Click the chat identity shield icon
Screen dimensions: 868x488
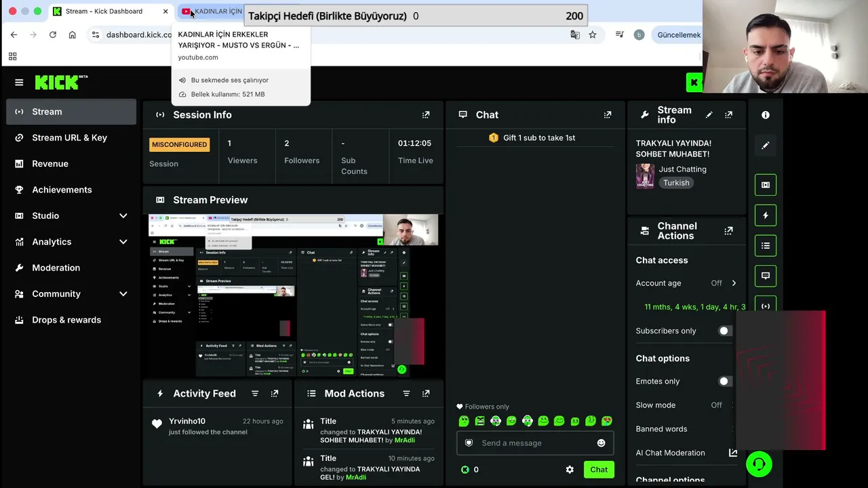coord(469,443)
